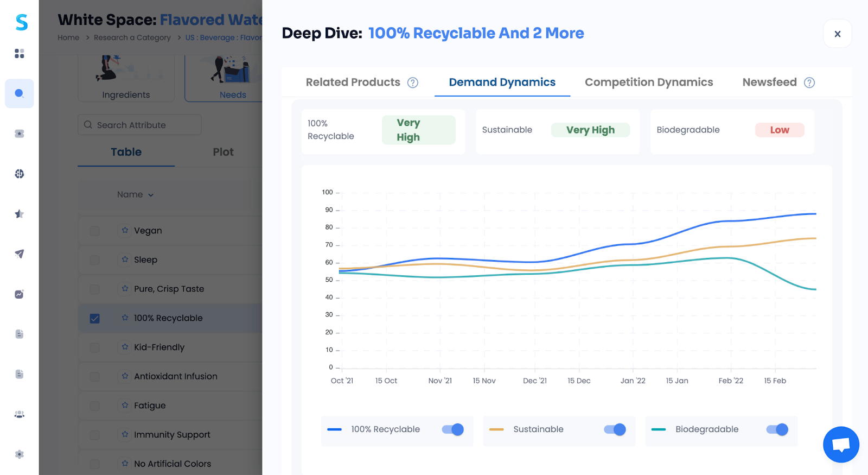Viewport: 868px width, 475px height.
Task: Favorite the Vegan attribute star
Action: (x=125, y=230)
